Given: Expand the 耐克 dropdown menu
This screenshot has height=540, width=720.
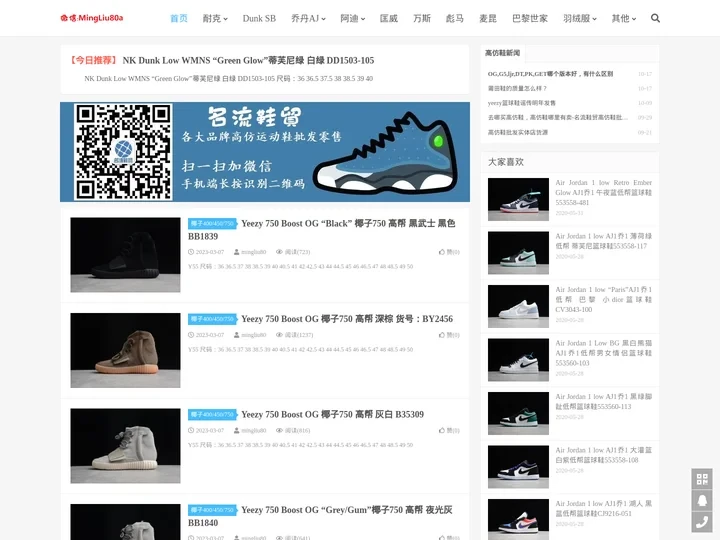Looking at the screenshot, I should [215, 18].
